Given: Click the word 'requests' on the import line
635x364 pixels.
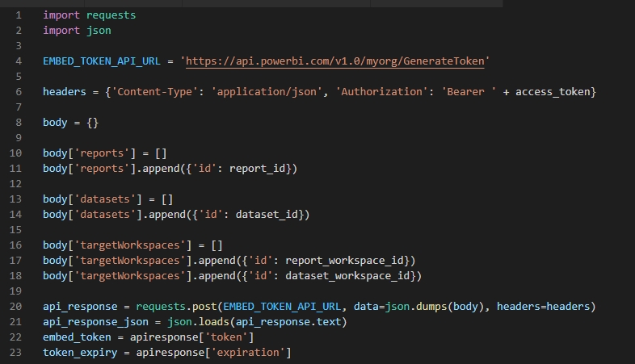Looking at the screenshot, I should coord(111,15).
